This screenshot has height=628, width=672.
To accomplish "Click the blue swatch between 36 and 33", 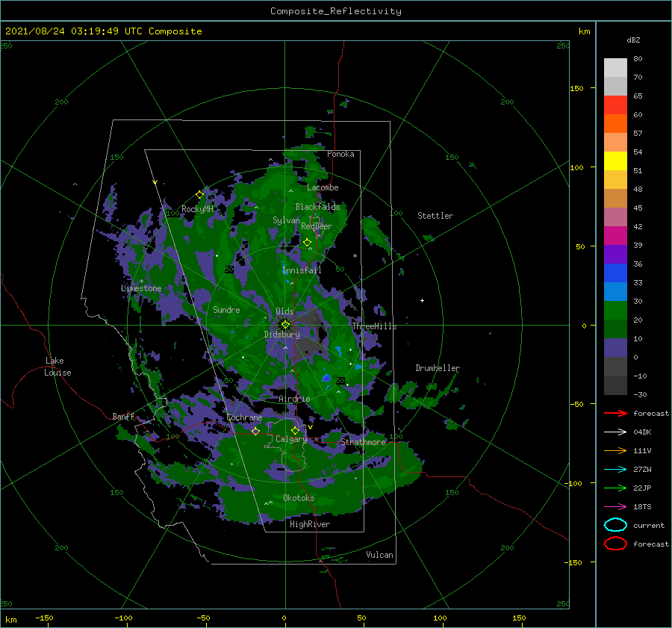I will coord(615,273).
